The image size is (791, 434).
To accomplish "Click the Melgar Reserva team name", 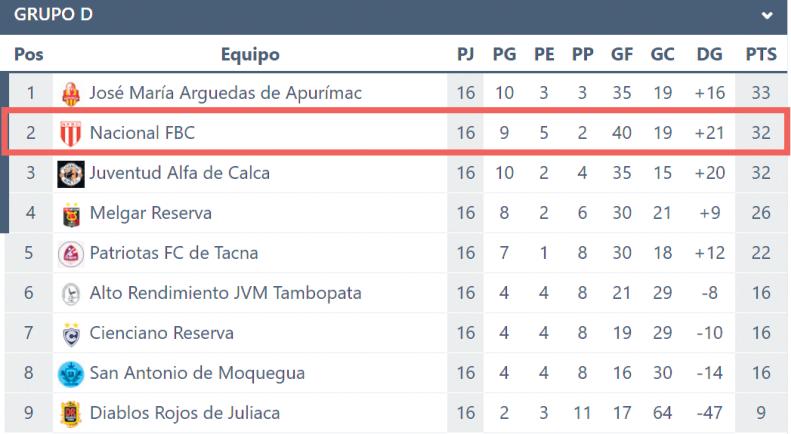I will [x=150, y=213].
